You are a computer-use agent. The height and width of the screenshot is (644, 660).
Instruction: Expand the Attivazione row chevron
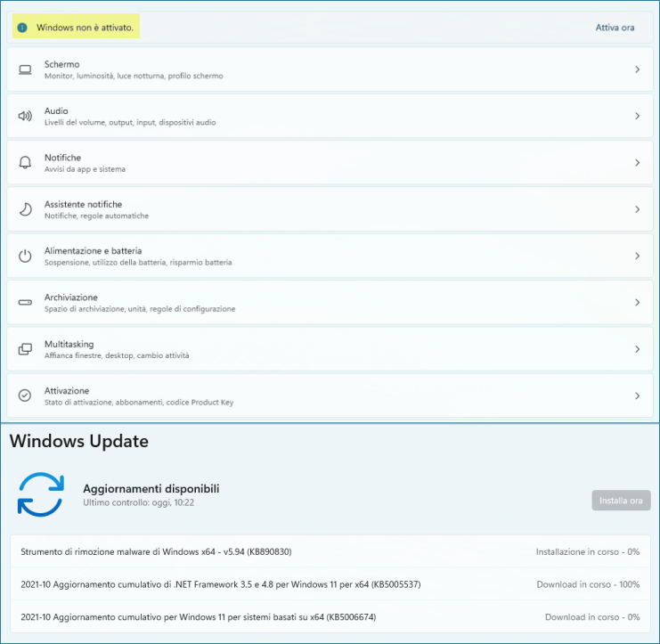(x=637, y=395)
